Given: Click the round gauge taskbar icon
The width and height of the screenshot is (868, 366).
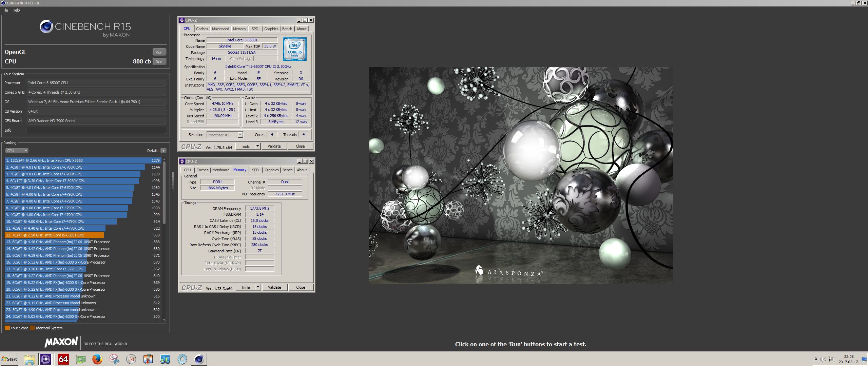Looking at the screenshot, I should (131, 359).
